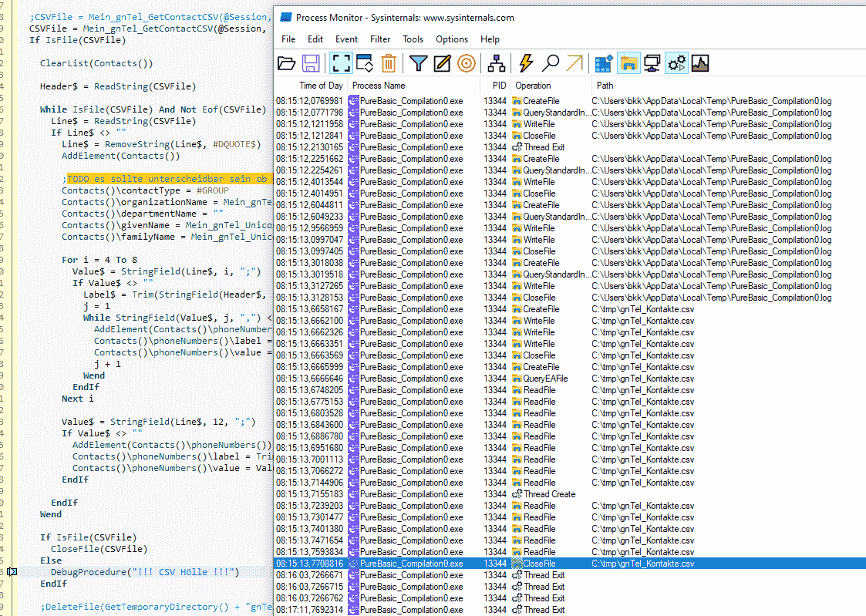Click the Contacts()\contactType = #GROUP line
This screenshot has width=866, height=616.
[145, 190]
